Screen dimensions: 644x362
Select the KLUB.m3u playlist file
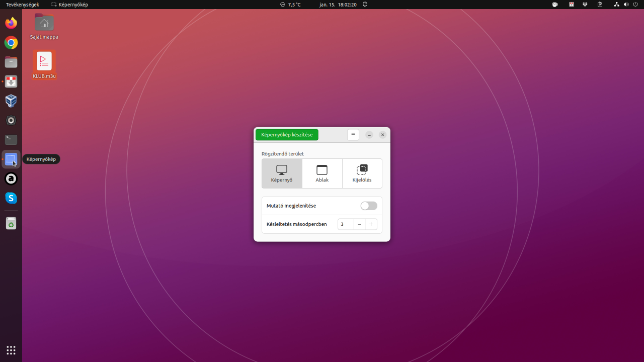click(44, 65)
